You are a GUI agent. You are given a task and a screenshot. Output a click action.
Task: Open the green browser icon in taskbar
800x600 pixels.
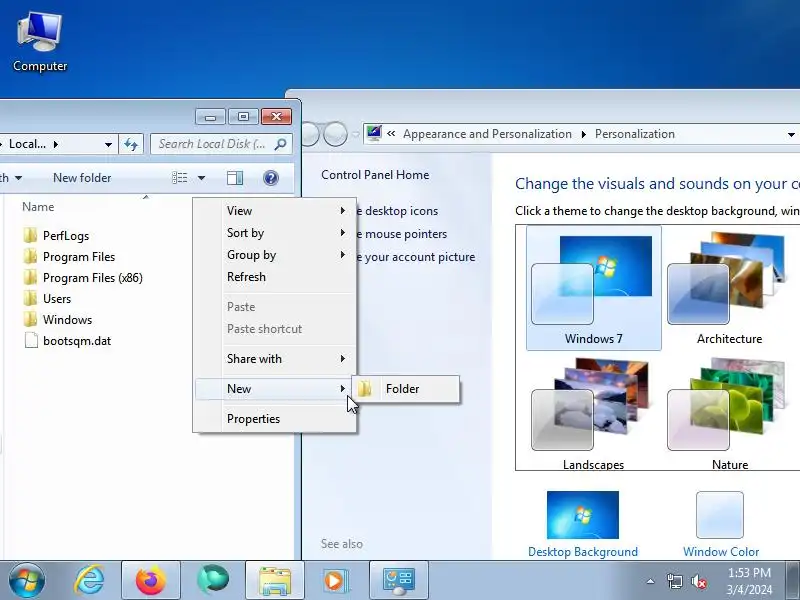(x=213, y=580)
